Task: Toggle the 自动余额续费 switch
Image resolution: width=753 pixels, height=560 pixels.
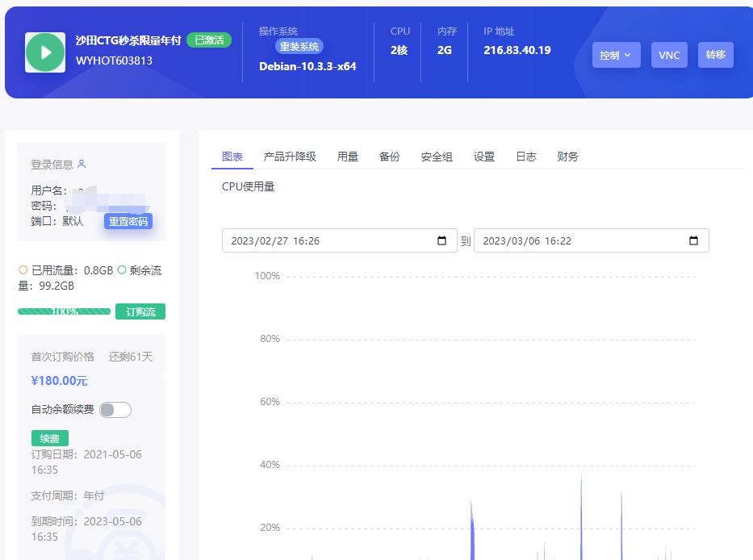Action: pos(115,410)
